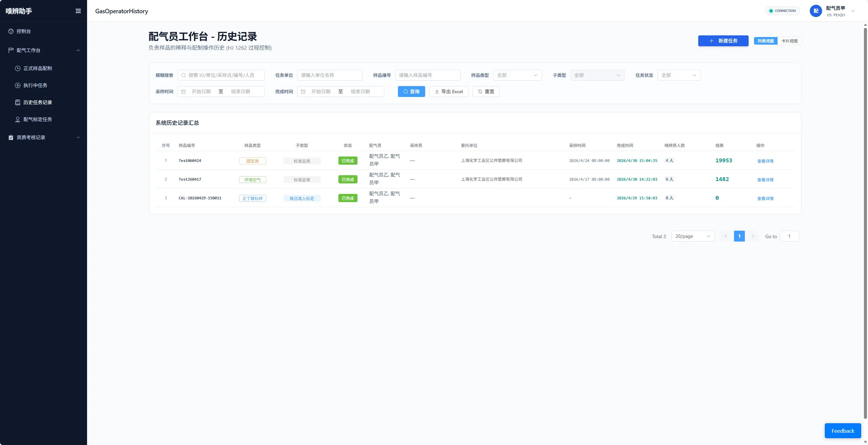Click the calendar icon in the 完成时间 range

pyautogui.click(x=303, y=92)
